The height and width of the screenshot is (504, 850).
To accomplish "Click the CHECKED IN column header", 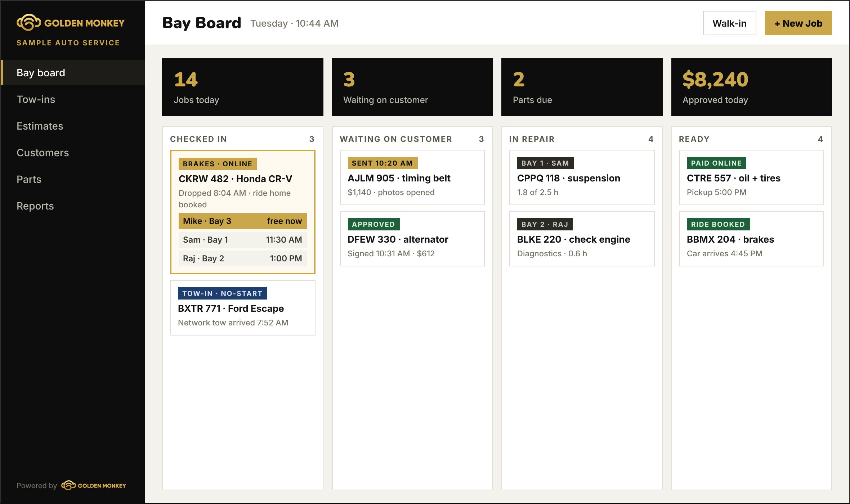I will tap(198, 139).
